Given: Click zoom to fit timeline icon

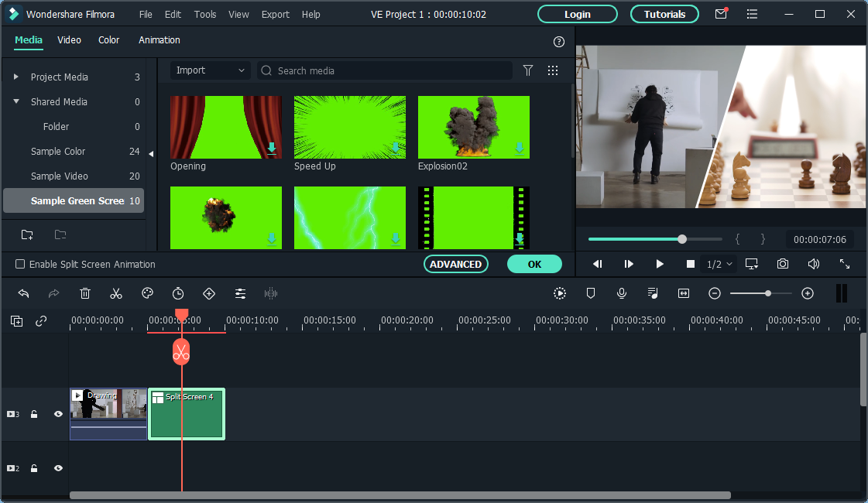Looking at the screenshot, I should (x=684, y=293).
